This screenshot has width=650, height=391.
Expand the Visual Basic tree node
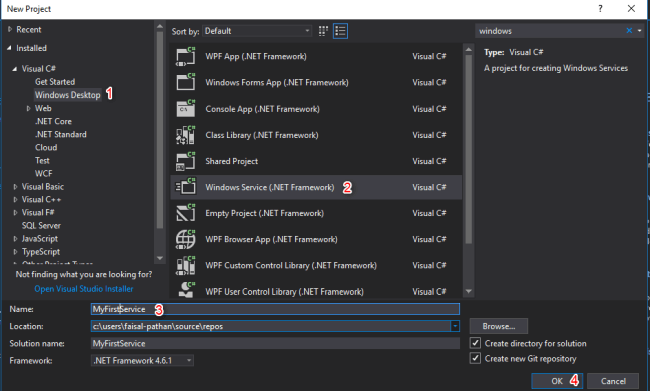15,187
